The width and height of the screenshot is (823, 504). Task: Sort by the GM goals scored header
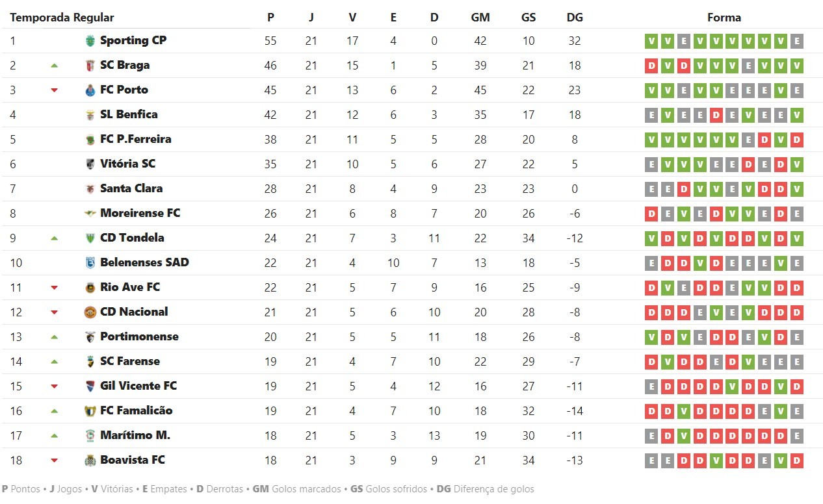coord(480,18)
